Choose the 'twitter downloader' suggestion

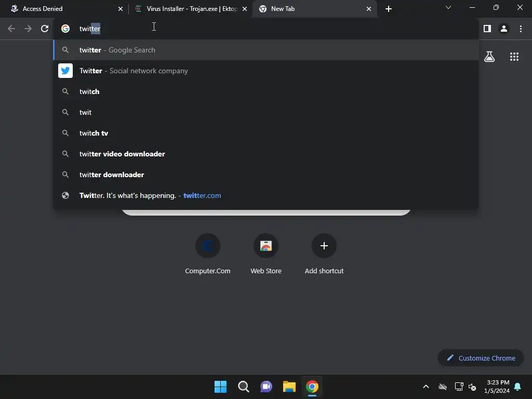click(x=266, y=175)
